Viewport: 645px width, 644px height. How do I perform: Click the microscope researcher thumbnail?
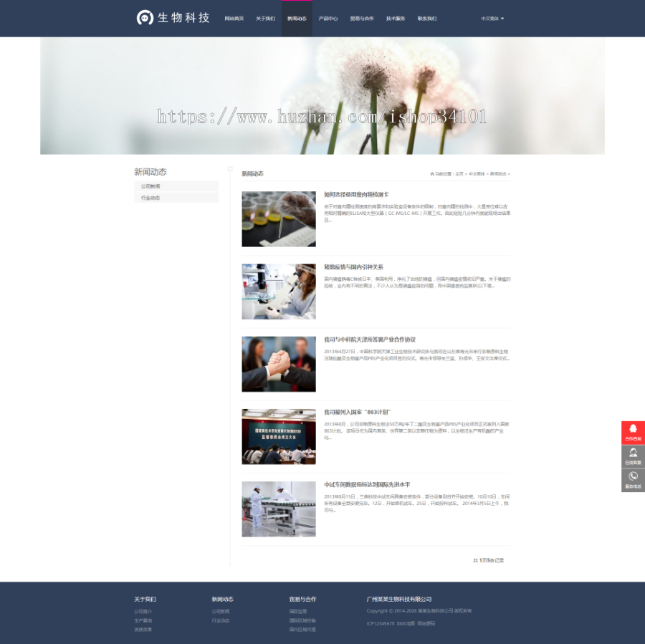pos(279,292)
